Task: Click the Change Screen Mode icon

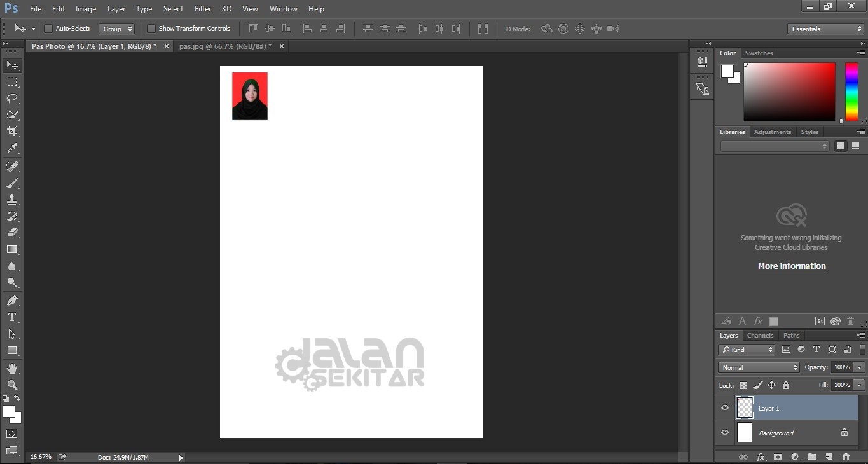Action: click(x=11, y=451)
